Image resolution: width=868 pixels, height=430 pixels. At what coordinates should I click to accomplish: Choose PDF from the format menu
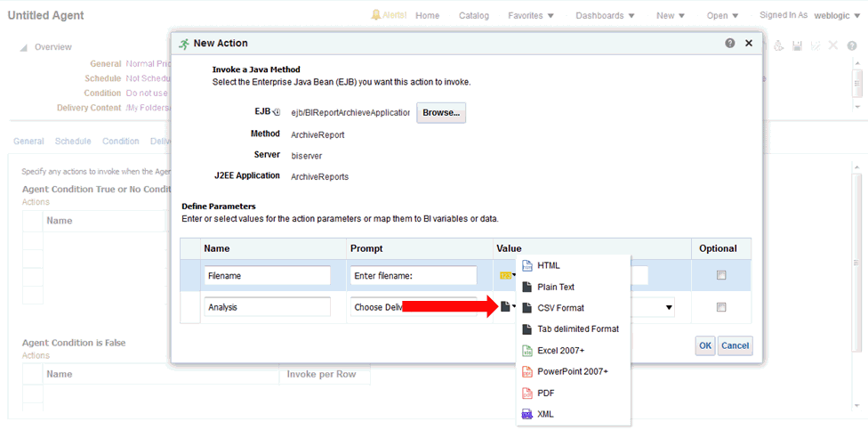[573, 393]
